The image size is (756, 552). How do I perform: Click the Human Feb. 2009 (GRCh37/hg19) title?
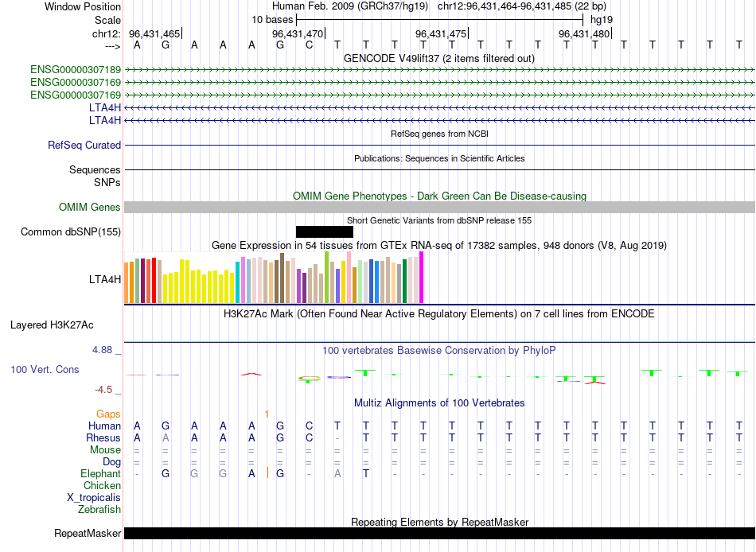[x=349, y=6]
